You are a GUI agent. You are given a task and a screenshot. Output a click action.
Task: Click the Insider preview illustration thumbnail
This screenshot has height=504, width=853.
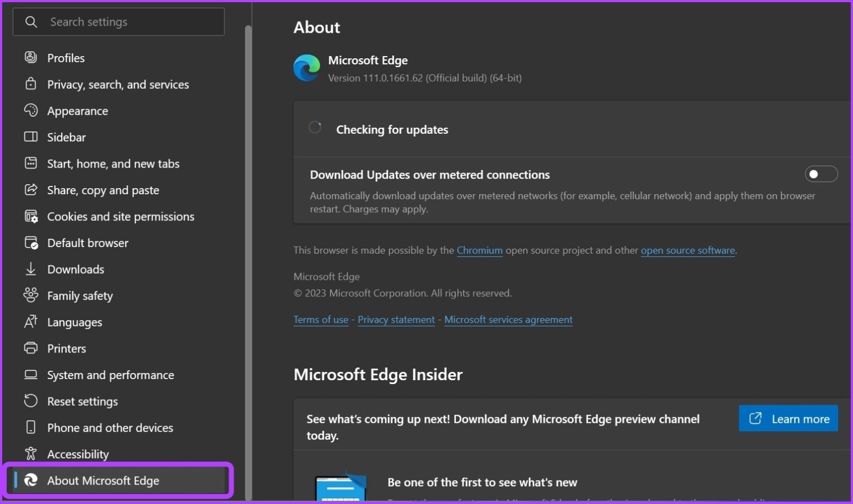click(x=340, y=487)
